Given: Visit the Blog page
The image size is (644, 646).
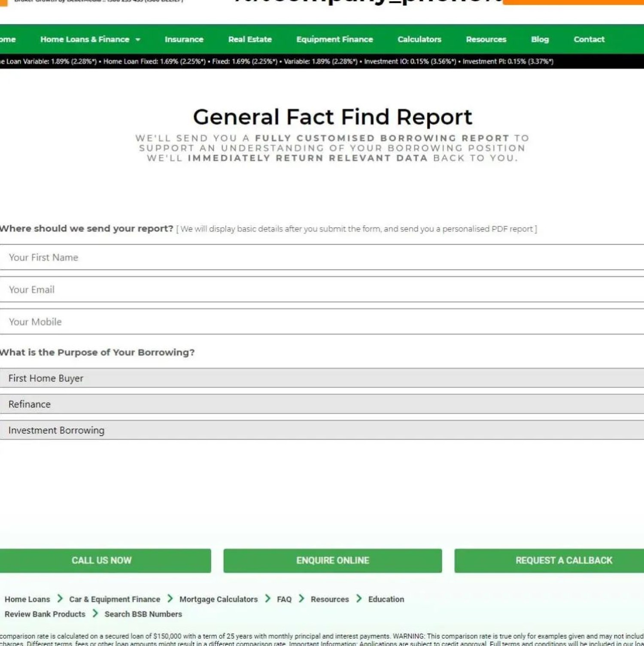Looking at the screenshot, I should click(x=540, y=40).
